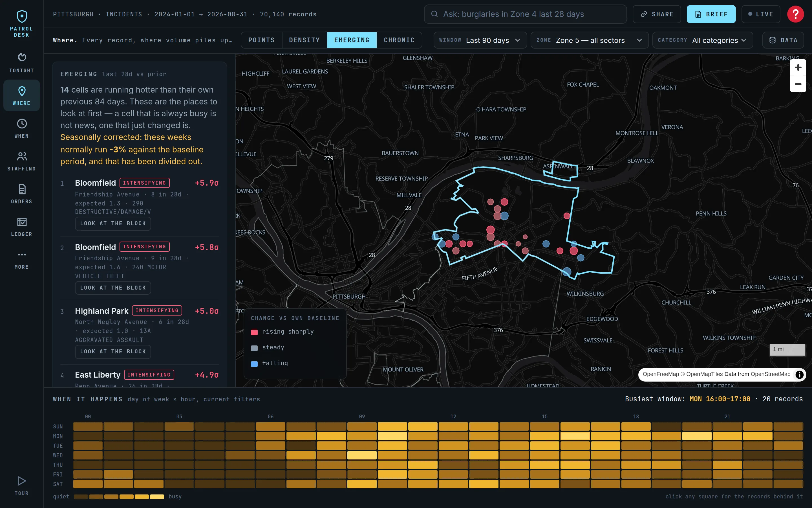Click the WED 09:00 heatmap cell
This screenshot has width=812, height=508.
tap(362, 455)
